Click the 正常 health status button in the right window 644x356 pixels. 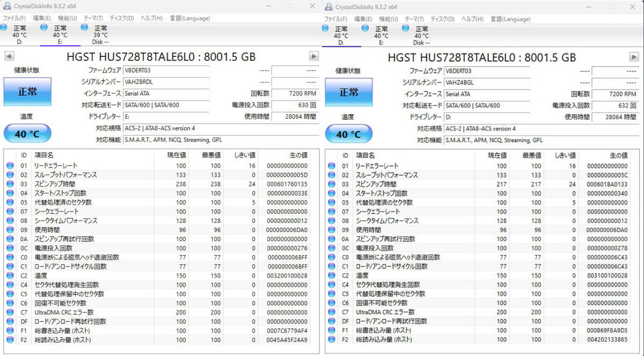tap(349, 92)
